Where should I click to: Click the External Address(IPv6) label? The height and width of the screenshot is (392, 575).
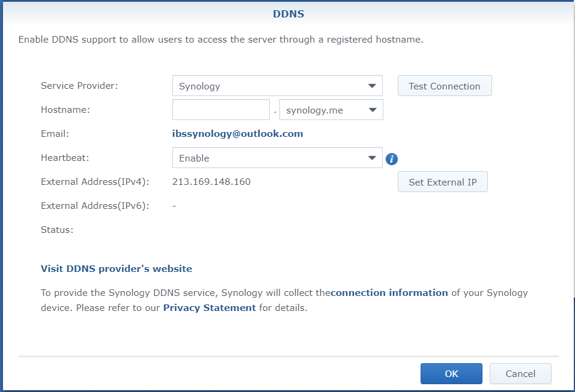click(95, 206)
